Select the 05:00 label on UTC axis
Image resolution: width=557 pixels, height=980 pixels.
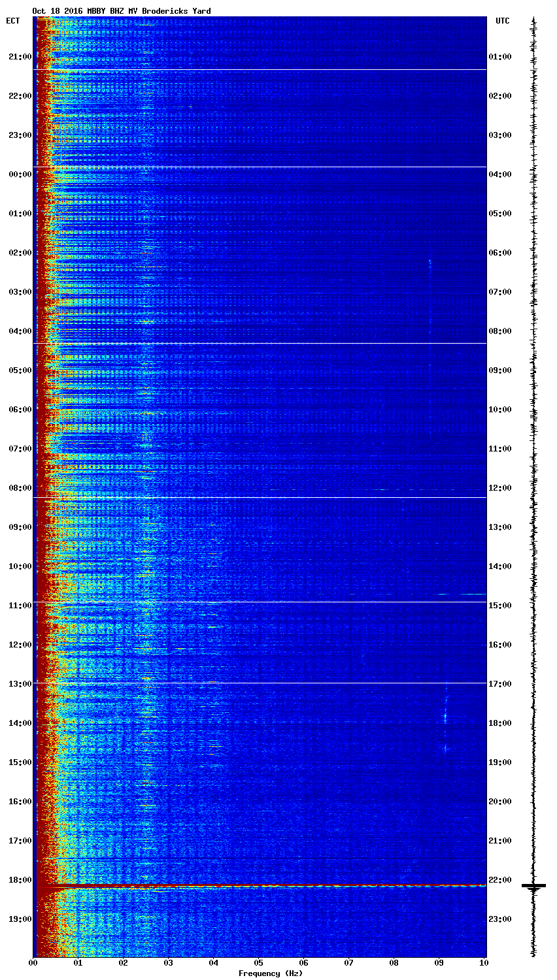[500, 214]
